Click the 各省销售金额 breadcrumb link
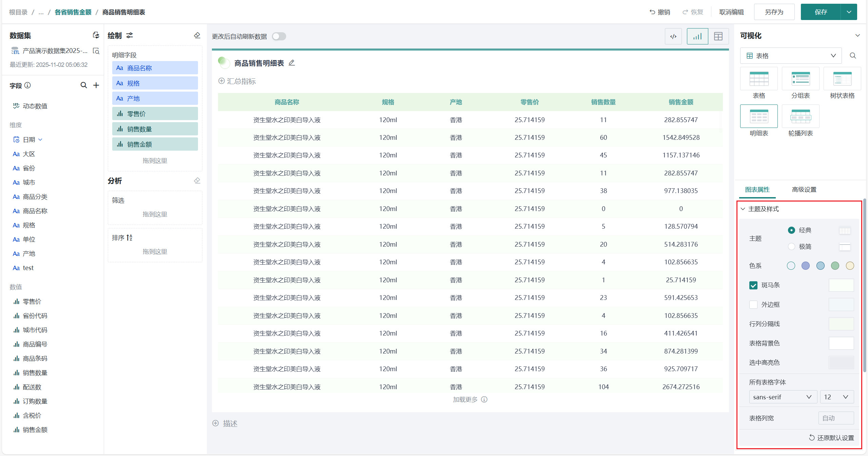The image size is (868, 456). [73, 12]
